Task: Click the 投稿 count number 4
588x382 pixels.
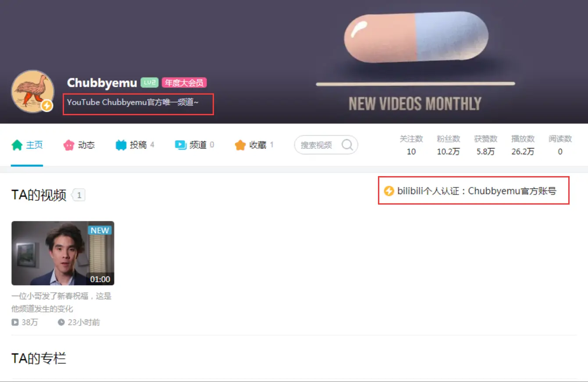Action: click(152, 145)
